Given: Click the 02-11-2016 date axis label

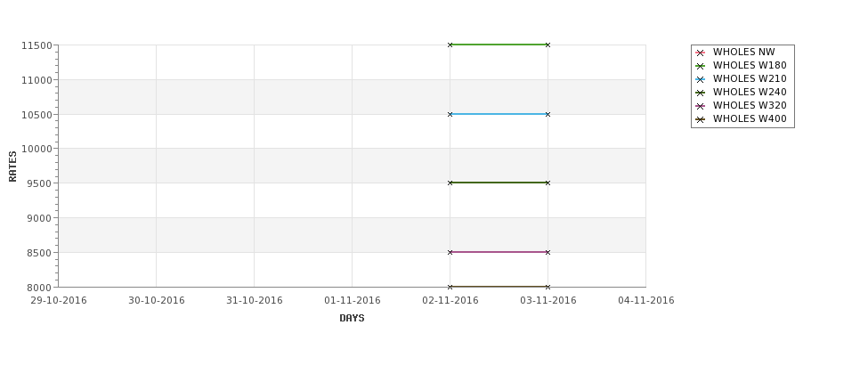Looking at the screenshot, I should point(450,301).
